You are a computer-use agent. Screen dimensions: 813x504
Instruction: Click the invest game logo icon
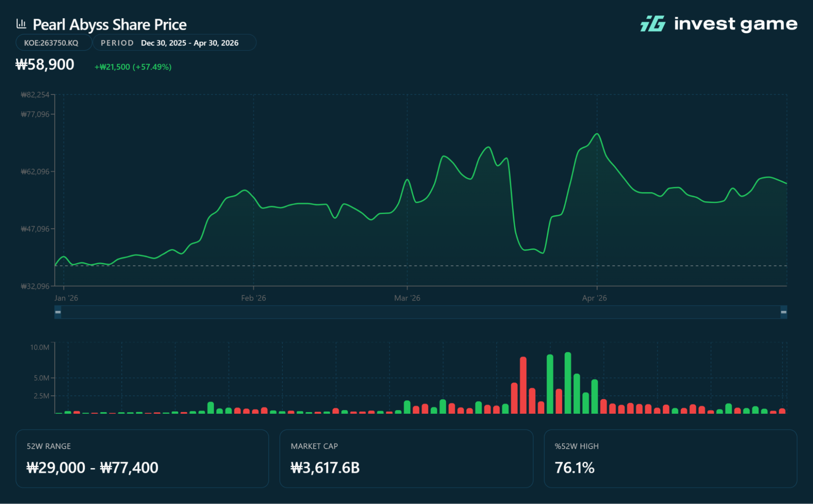653,24
